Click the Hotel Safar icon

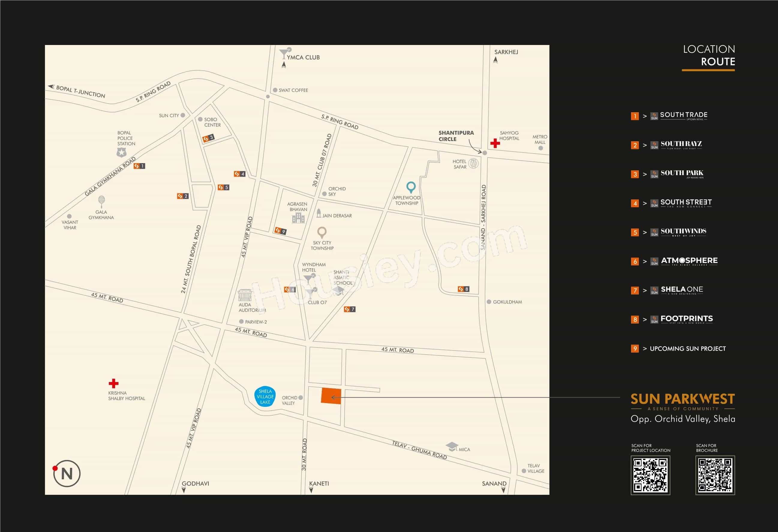click(x=473, y=163)
